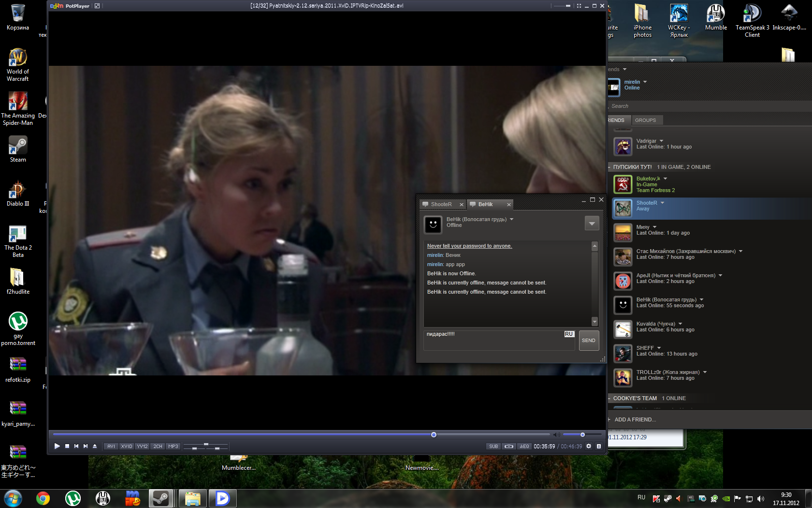The image size is (812, 508).
Task: Click the eject/open file button in PotPlayer
Action: 95,446
